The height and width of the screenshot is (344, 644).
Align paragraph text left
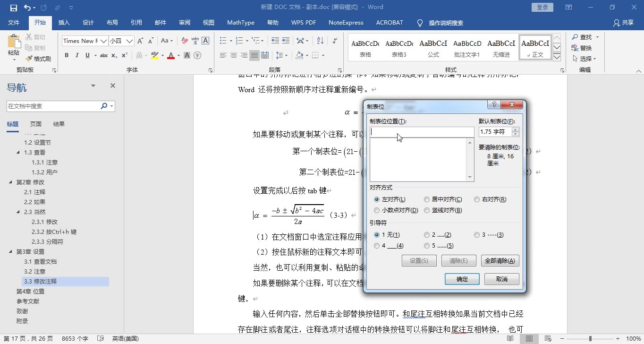point(223,55)
